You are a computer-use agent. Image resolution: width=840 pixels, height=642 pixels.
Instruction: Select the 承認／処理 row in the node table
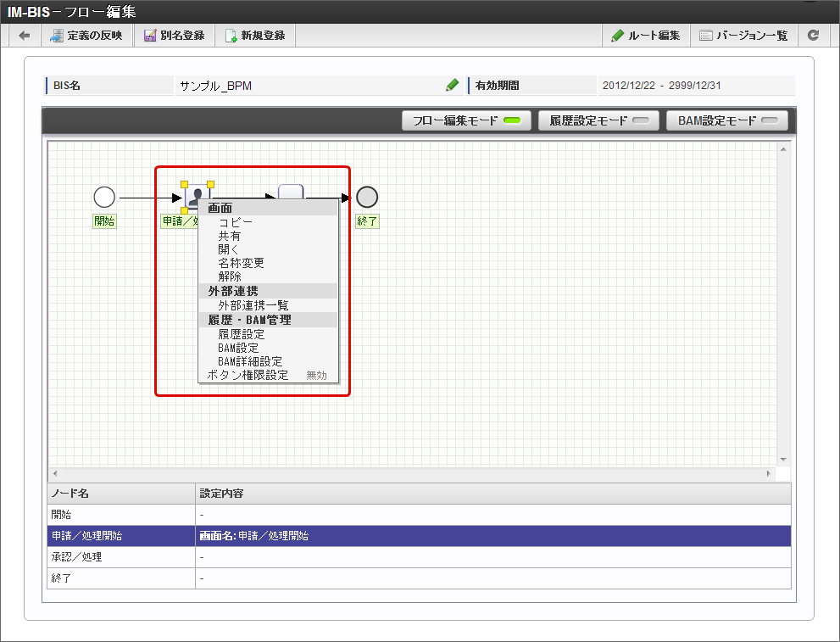coord(419,557)
